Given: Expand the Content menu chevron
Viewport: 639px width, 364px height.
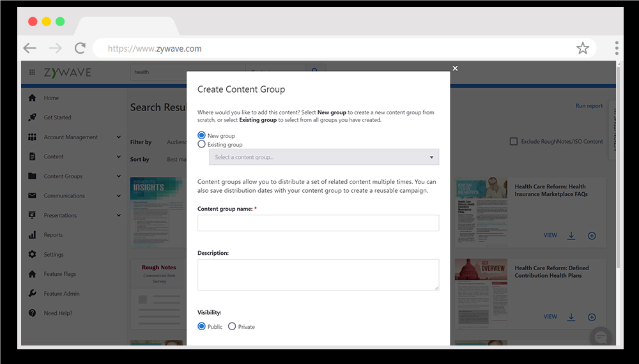Looking at the screenshot, I should pos(119,156).
